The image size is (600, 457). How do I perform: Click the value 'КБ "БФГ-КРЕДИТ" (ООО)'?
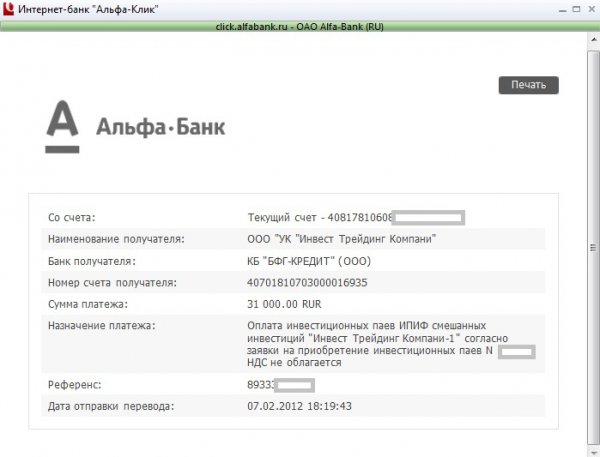309,261
